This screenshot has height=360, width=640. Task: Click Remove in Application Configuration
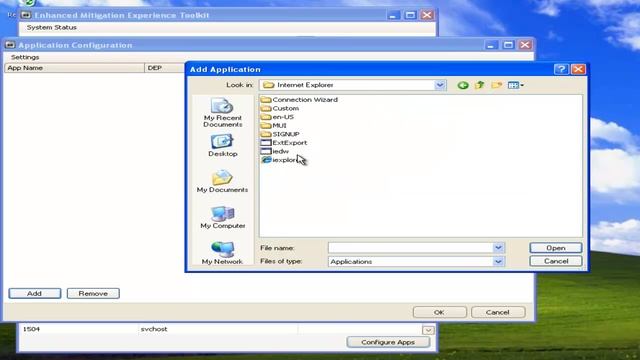click(93, 293)
